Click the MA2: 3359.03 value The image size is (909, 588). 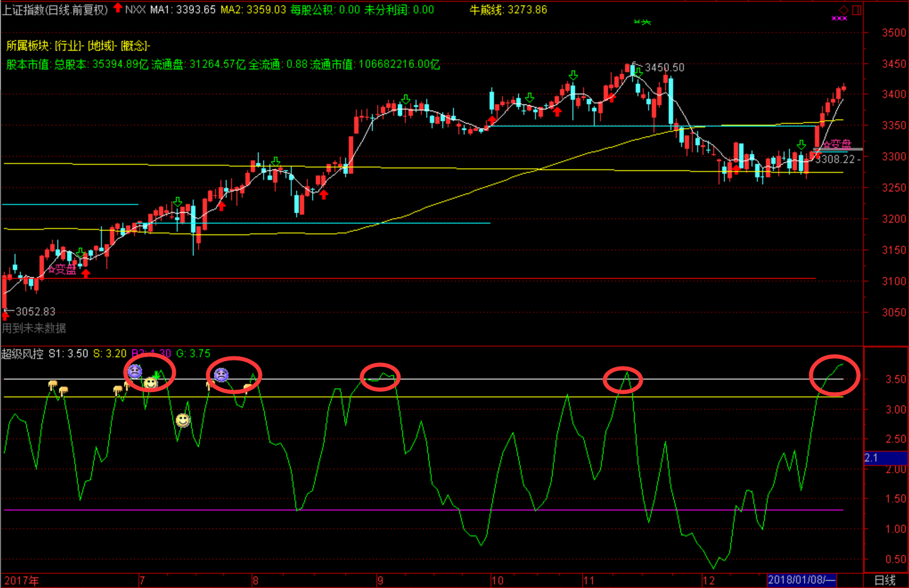pos(253,10)
